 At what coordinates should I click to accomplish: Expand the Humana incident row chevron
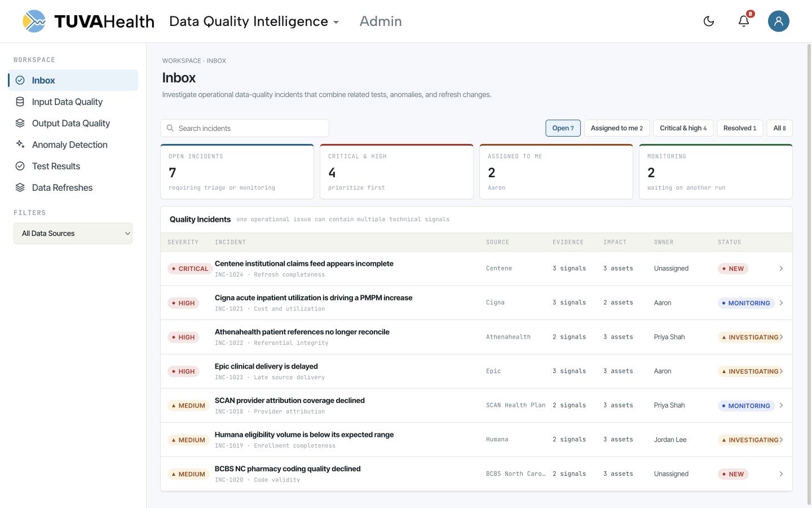pos(781,440)
